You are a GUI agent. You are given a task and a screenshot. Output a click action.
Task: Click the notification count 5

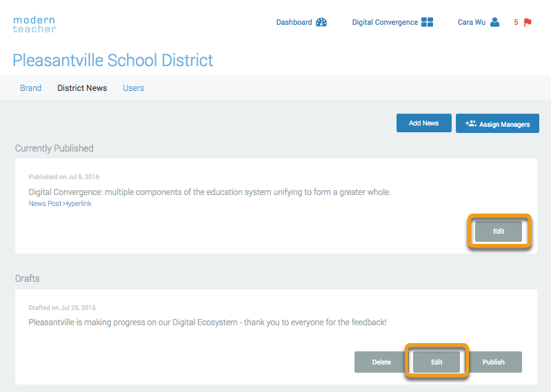[x=516, y=23]
